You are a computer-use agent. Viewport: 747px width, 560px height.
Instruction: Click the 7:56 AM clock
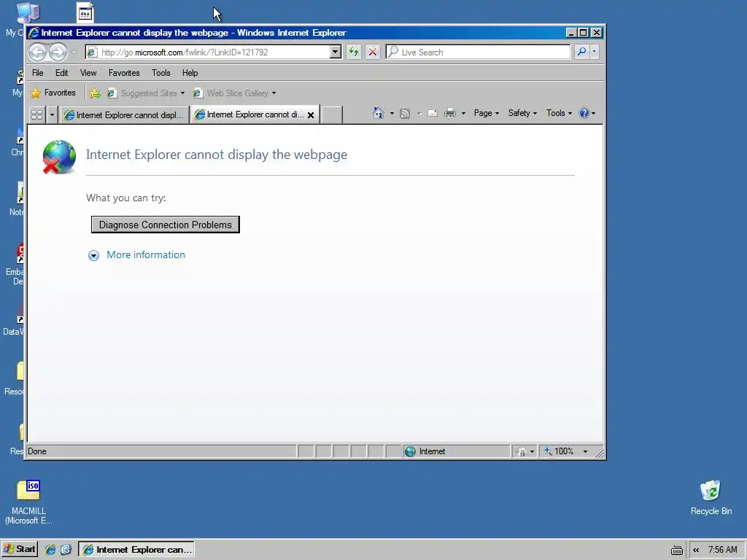pyautogui.click(x=723, y=550)
